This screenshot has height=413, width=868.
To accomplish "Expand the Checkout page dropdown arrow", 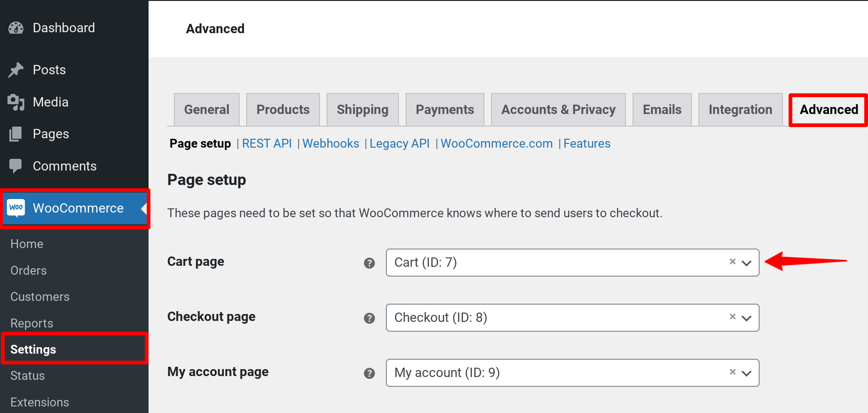I will coord(747,318).
